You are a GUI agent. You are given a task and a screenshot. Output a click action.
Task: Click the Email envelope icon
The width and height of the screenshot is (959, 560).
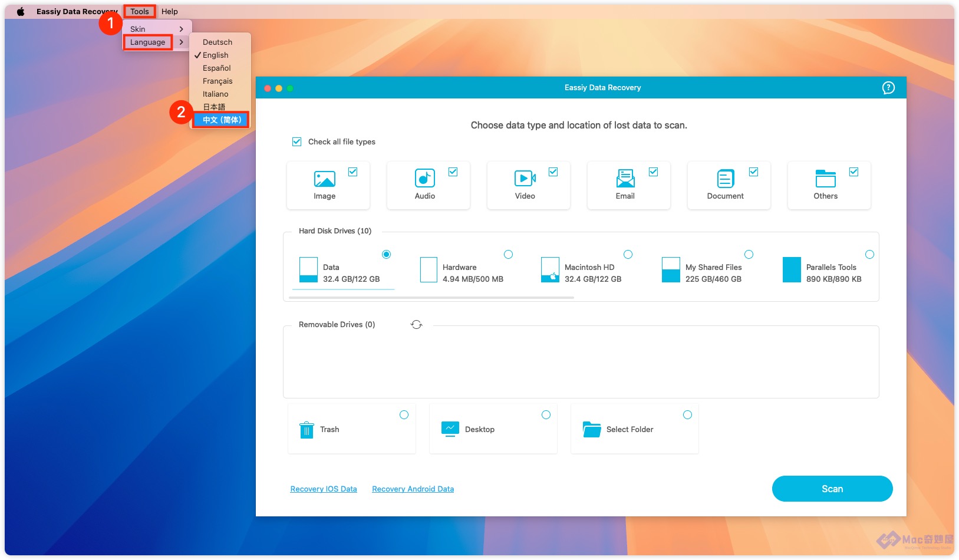pyautogui.click(x=625, y=178)
